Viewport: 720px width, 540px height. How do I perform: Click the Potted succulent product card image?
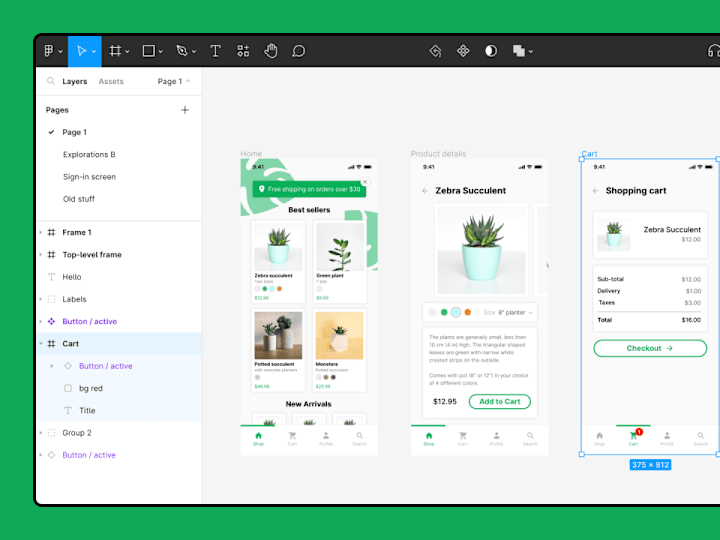(278, 336)
